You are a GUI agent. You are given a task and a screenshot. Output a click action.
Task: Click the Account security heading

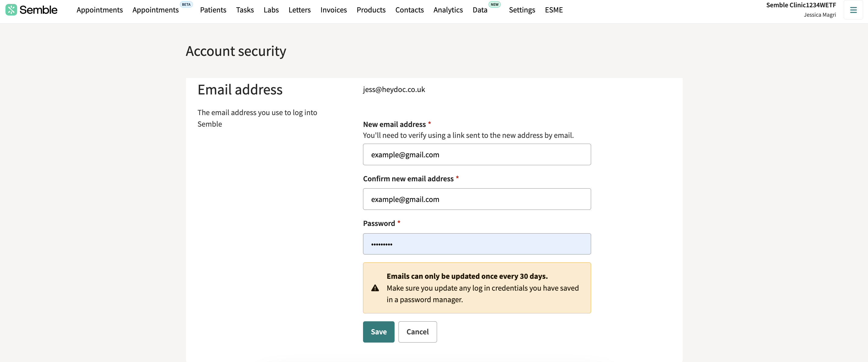[x=236, y=51]
